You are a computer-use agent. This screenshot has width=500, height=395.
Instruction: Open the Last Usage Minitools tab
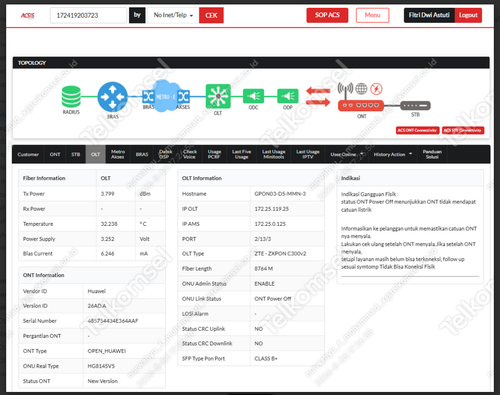point(274,154)
